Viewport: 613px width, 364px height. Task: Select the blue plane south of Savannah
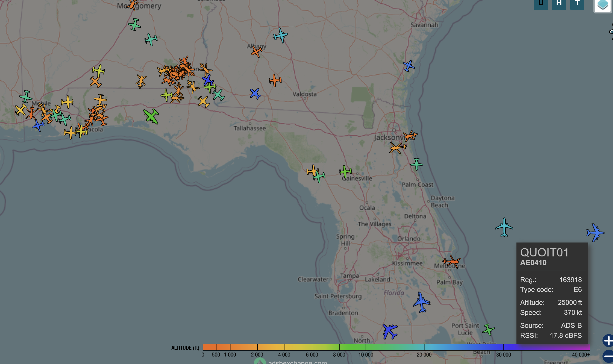click(408, 66)
